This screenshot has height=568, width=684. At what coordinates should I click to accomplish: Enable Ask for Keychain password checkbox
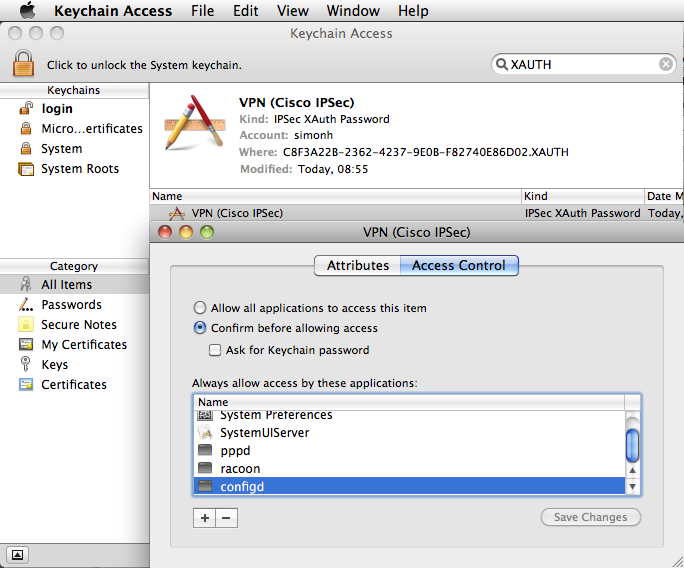(215, 350)
